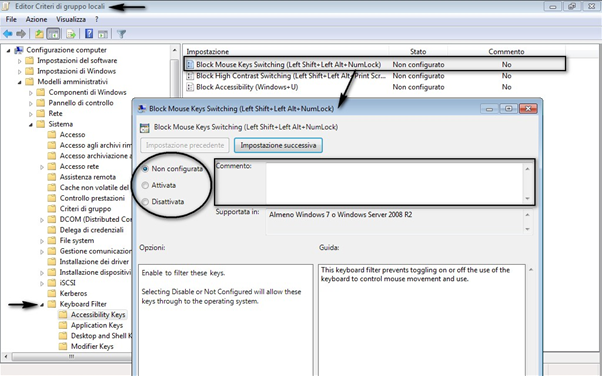Click the iSCSI folder icon
The image size is (602, 376).
coord(52,283)
